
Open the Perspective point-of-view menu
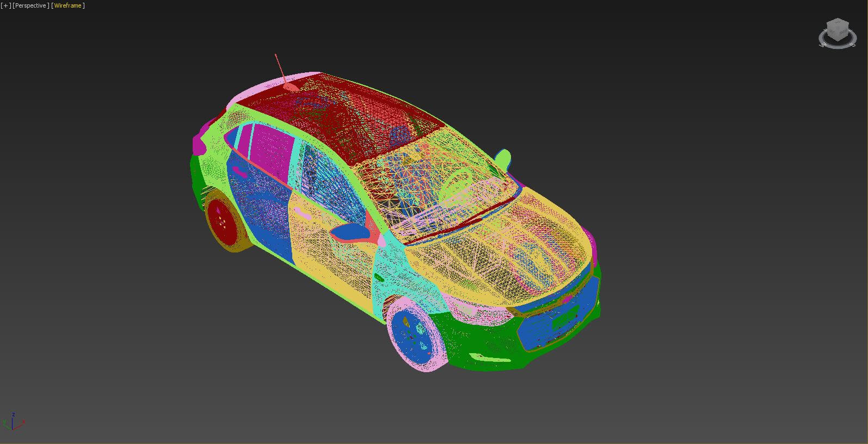tap(30, 5)
